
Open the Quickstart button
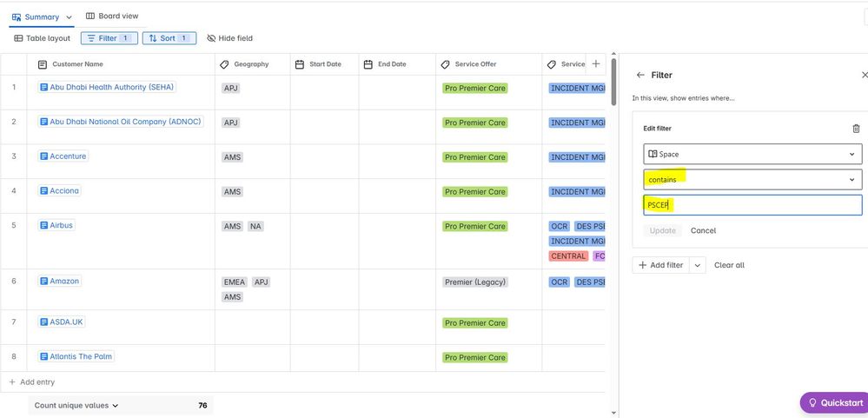coord(836,402)
